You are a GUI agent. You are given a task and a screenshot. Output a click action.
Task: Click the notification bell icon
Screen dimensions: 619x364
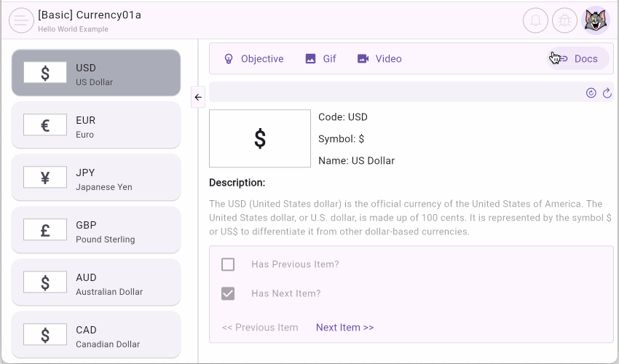[x=535, y=20]
